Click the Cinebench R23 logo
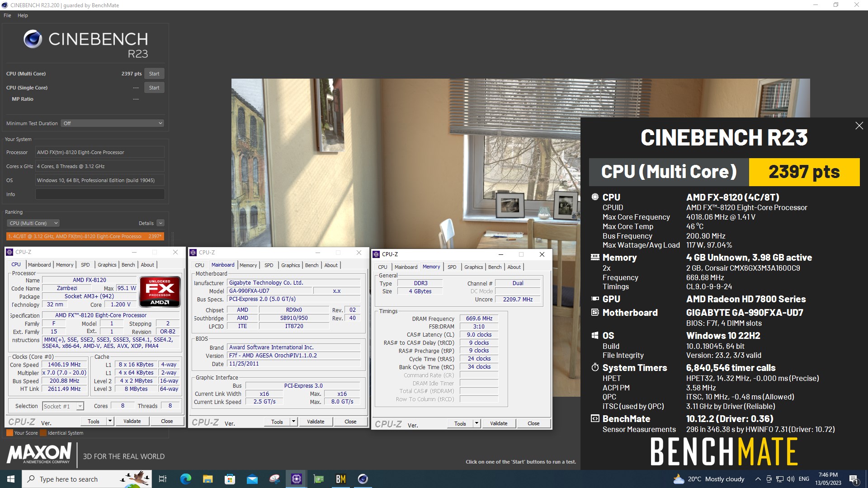Viewport: 868px width, 488px height. 86,44
